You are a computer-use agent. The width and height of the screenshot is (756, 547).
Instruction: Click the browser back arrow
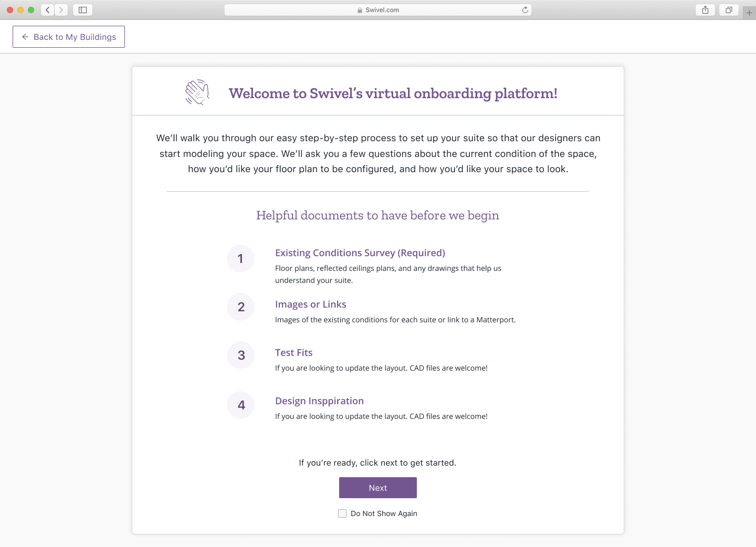click(x=48, y=10)
